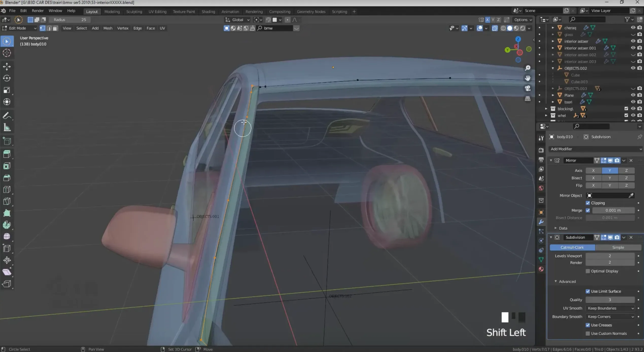Open the Material Properties tab
The width and height of the screenshot is (644, 352).
click(x=541, y=269)
